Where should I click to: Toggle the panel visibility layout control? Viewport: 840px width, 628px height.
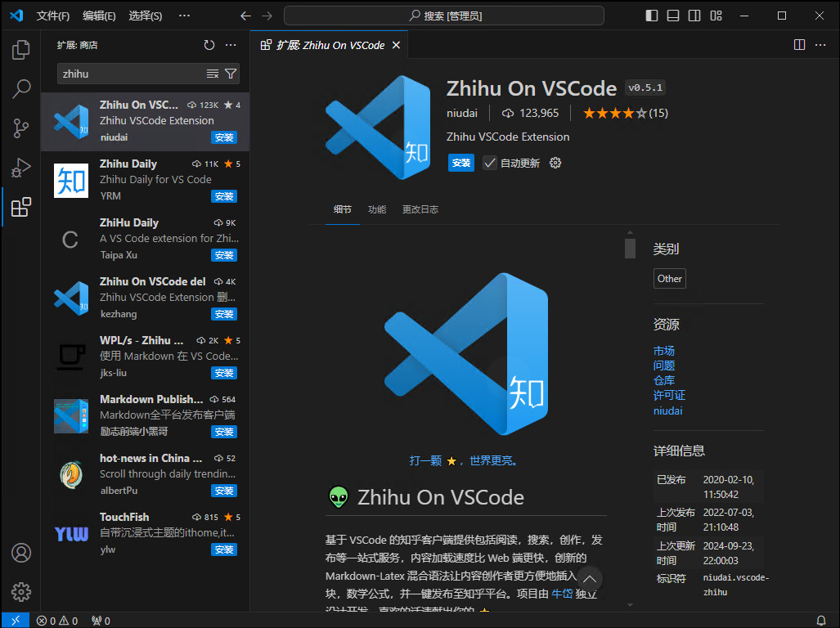click(x=672, y=15)
